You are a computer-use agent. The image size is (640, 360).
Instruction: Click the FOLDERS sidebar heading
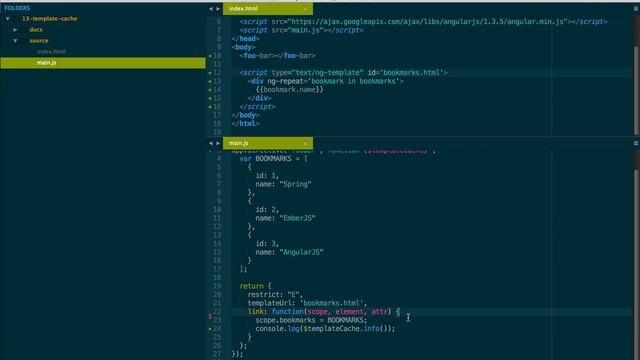pyautogui.click(x=17, y=8)
